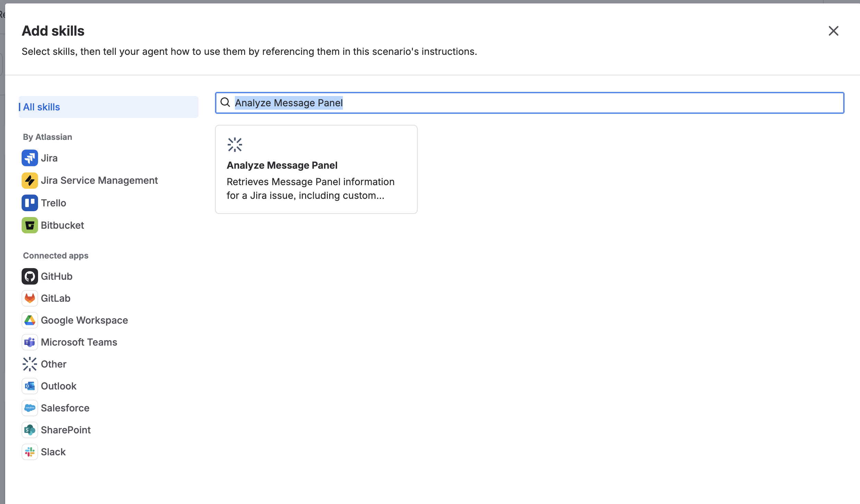
Task: Select the Trello board icon
Action: [29, 203]
